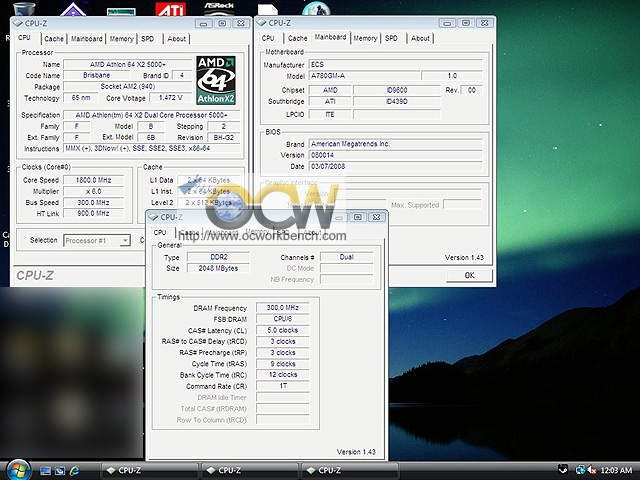Click Switch between windows quick launch icon
This screenshot has height=480, width=640.
click(x=60, y=471)
